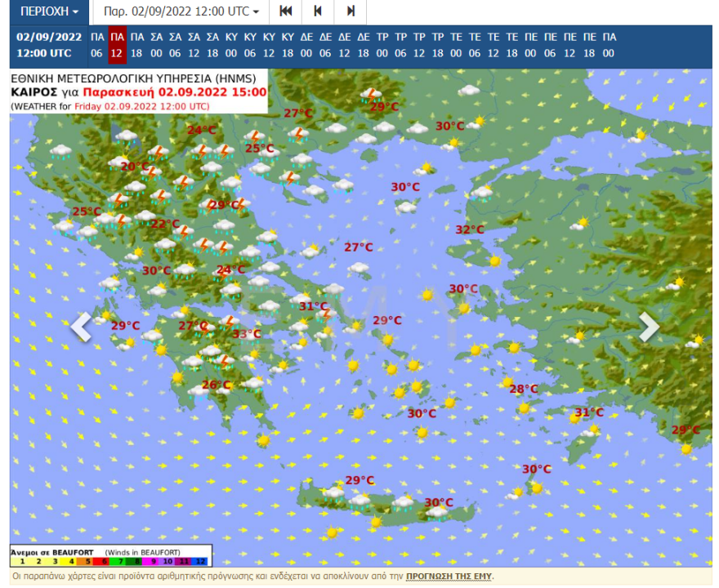This screenshot has height=588, width=719.
Task: Select ΔΕ 06 forecast time
Action: tap(325, 45)
